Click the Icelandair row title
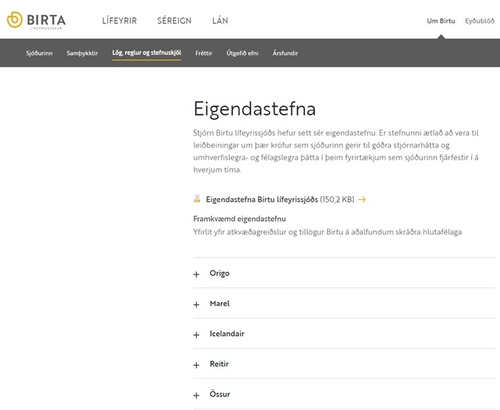The width and height of the screenshot is (500, 410). [x=227, y=334]
